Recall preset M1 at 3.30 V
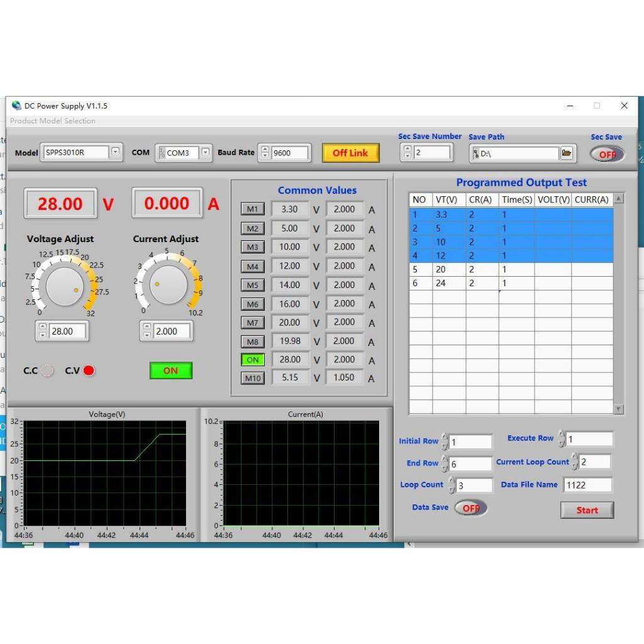The height and width of the screenshot is (644, 644). coord(253,209)
